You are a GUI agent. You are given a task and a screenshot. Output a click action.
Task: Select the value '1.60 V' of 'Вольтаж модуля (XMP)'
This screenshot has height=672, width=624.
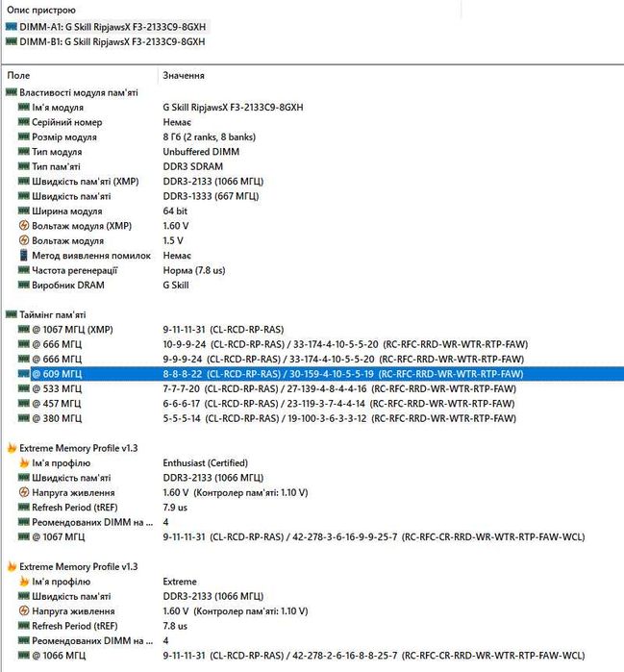(x=176, y=226)
